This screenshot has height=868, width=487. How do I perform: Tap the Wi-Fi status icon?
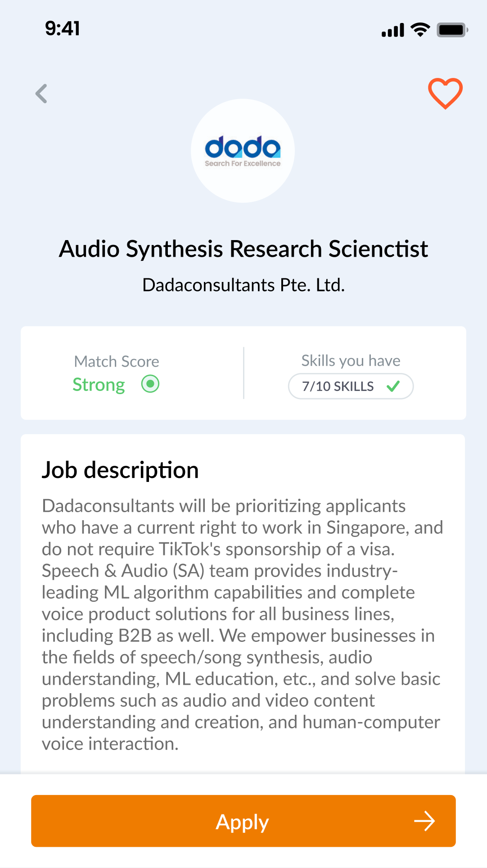(420, 30)
